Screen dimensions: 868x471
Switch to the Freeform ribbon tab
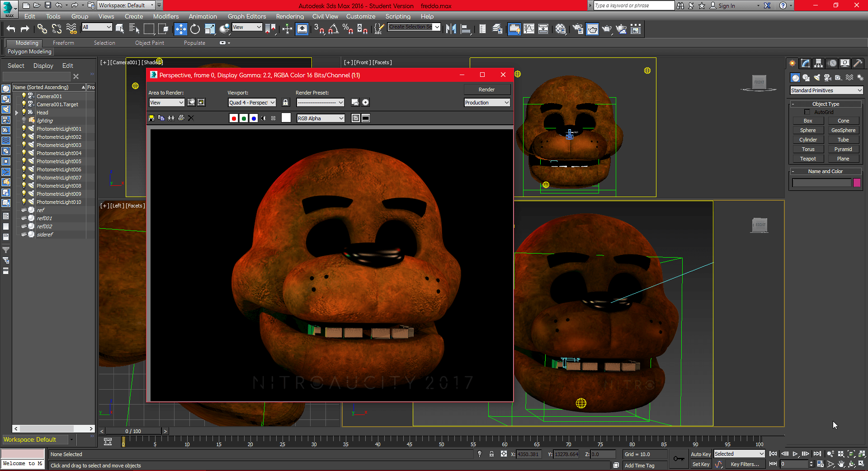(63, 43)
